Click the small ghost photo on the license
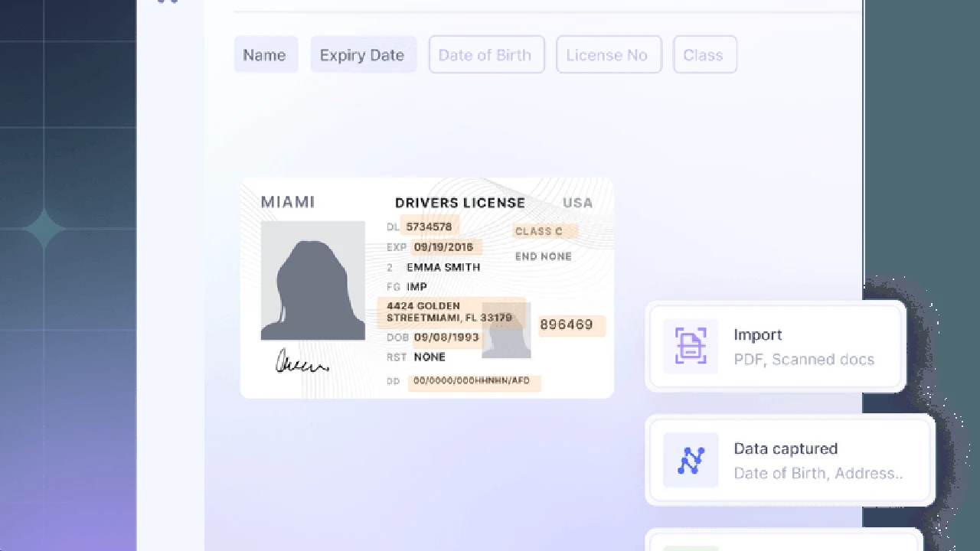This screenshot has height=551, width=980. click(506, 331)
